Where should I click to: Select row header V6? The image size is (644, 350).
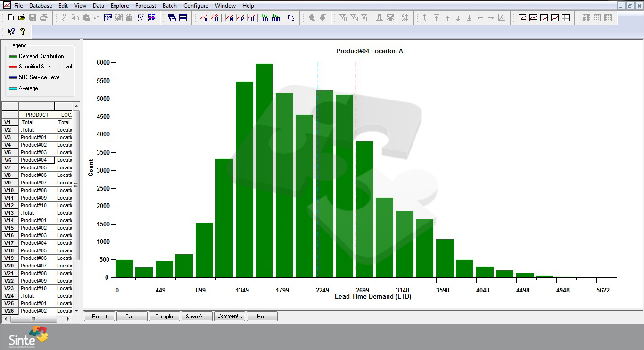pos(10,160)
